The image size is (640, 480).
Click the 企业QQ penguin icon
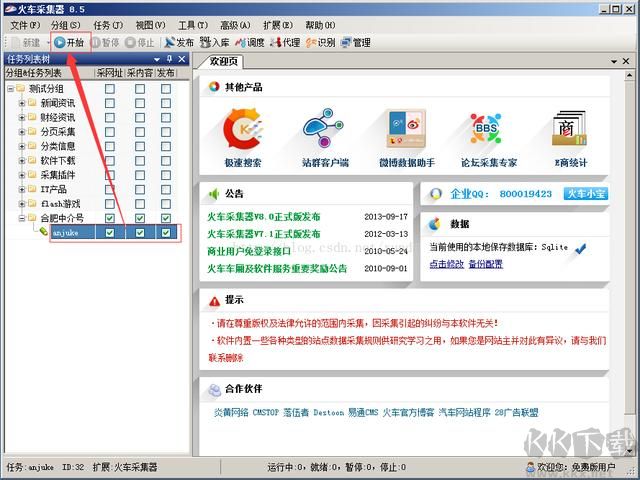[436, 194]
